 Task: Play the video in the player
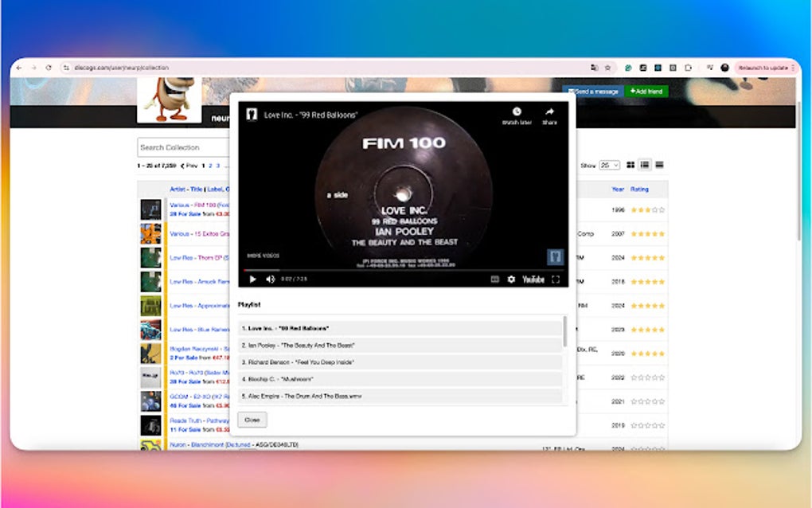click(x=252, y=280)
